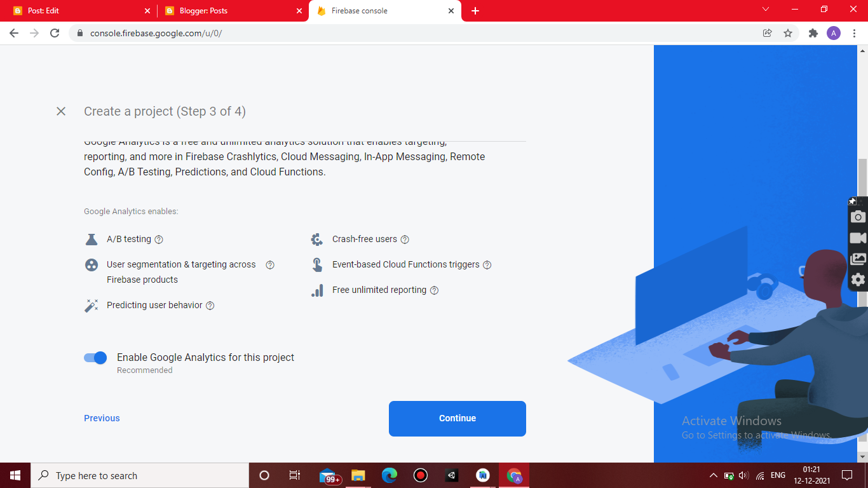Open Chrome from the taskbar

click(514, 475)
